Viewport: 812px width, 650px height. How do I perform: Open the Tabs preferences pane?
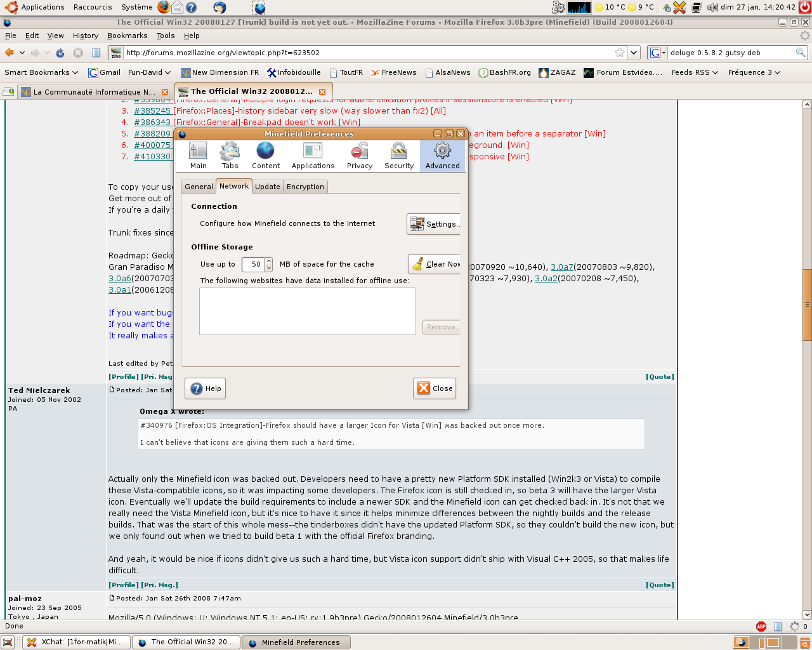pos(230,156)
